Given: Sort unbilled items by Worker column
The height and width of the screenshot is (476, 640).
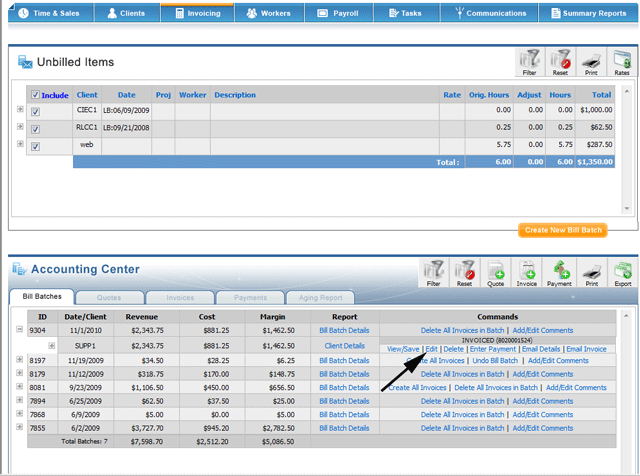Looking at the screenshot, I should [x=193, y=95].
